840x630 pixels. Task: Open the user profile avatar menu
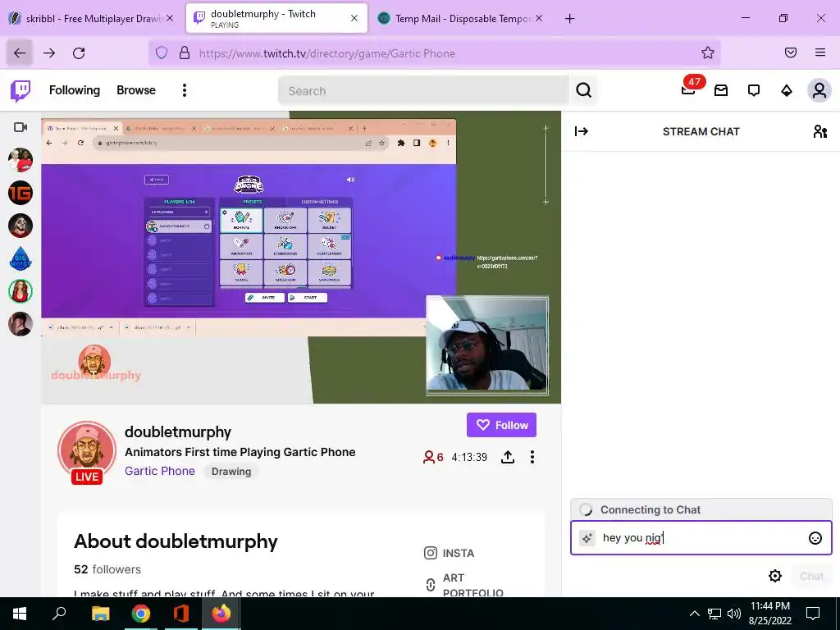(819, 90)
